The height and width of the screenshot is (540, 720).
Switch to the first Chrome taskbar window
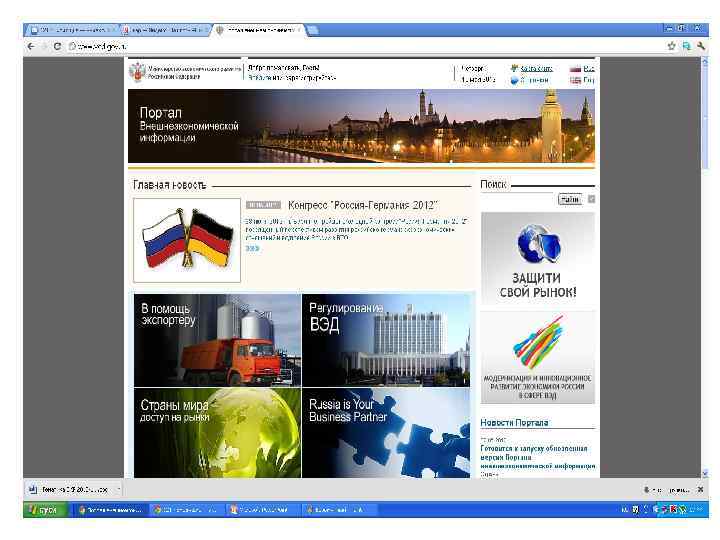click(110, 510)
